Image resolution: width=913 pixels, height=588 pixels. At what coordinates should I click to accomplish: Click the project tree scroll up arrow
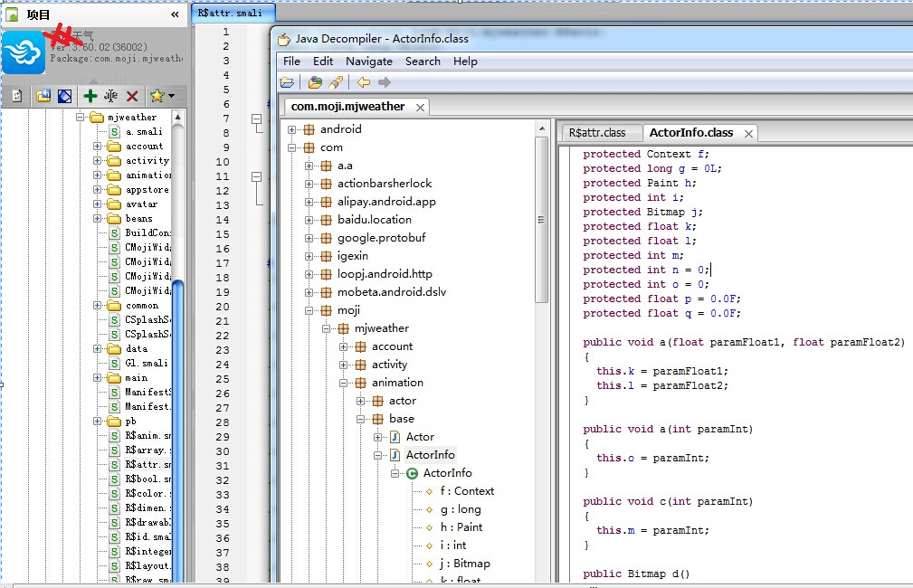[178, 117]
